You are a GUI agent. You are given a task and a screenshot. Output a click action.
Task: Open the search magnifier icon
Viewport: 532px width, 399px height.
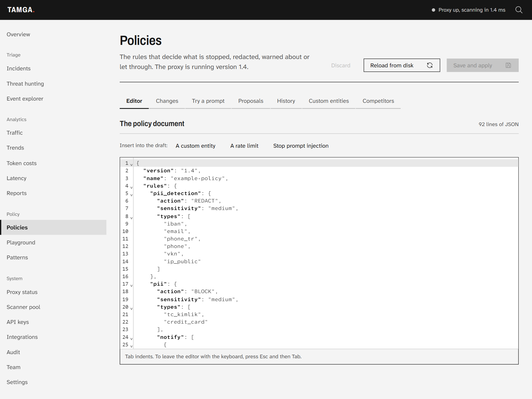click(519, 10)
